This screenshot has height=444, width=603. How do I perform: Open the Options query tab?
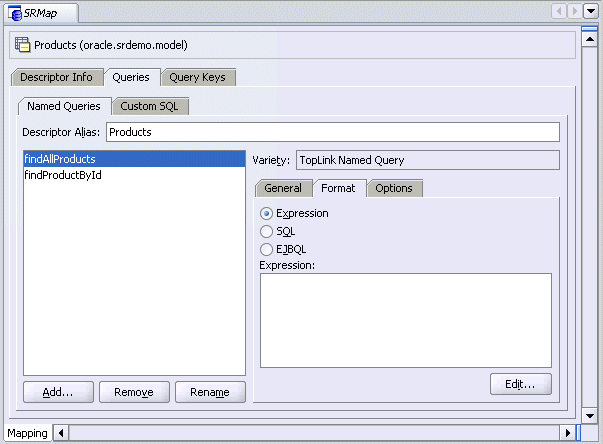coord(394,188)
